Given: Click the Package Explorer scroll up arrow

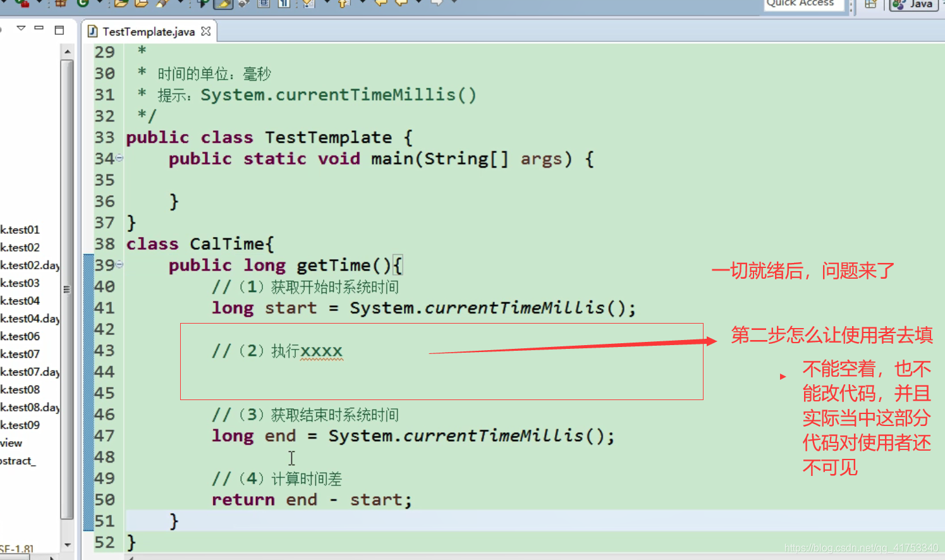Looking at the screenshot, I should pos(67,52).
